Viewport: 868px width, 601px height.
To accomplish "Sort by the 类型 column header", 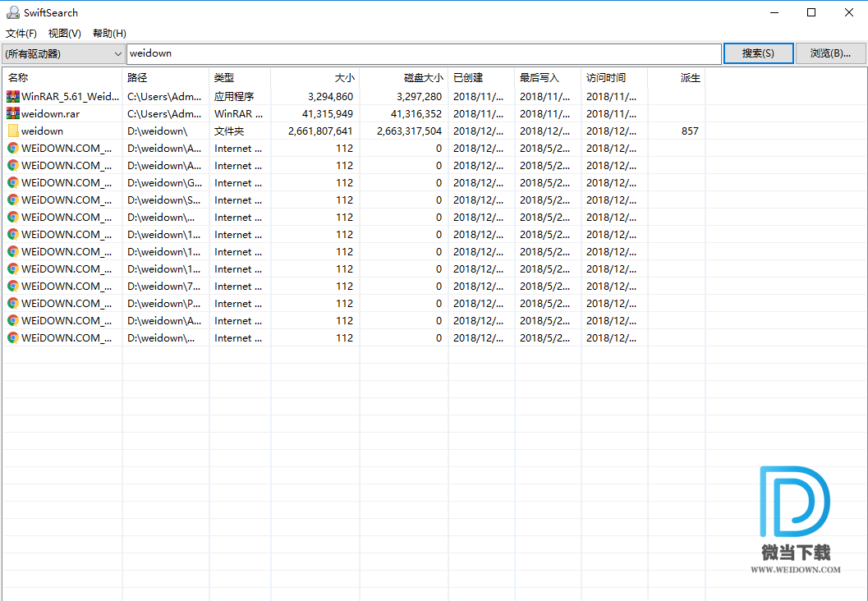I will [241, 78].
